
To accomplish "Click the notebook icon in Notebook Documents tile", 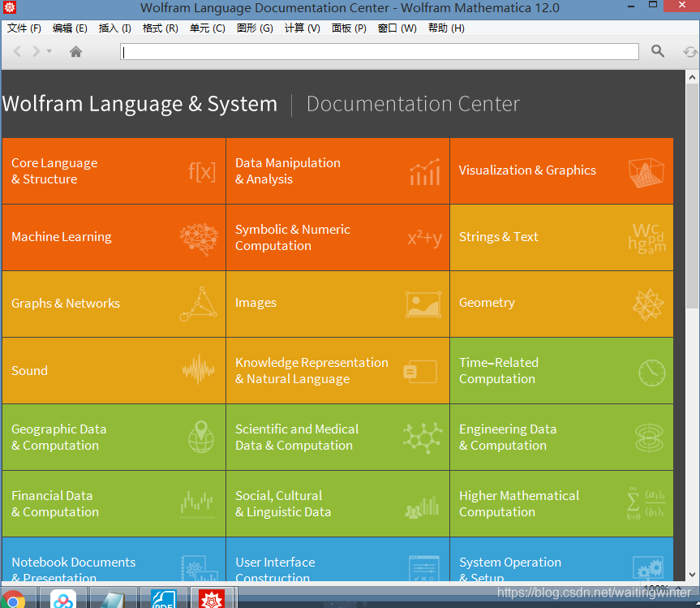I will (x=200, y=568).
